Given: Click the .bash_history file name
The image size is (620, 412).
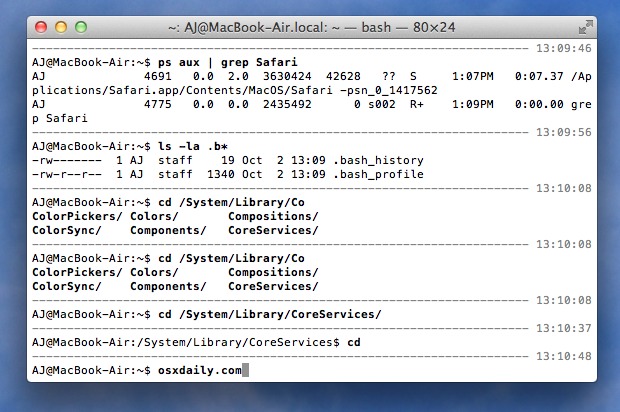Looking at the screenshot, I should click(x=378, y=160).
